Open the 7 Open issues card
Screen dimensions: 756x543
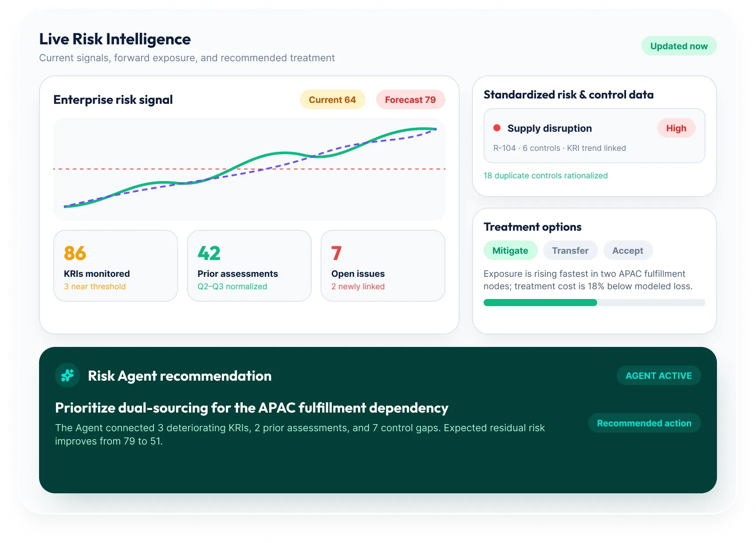383,265
